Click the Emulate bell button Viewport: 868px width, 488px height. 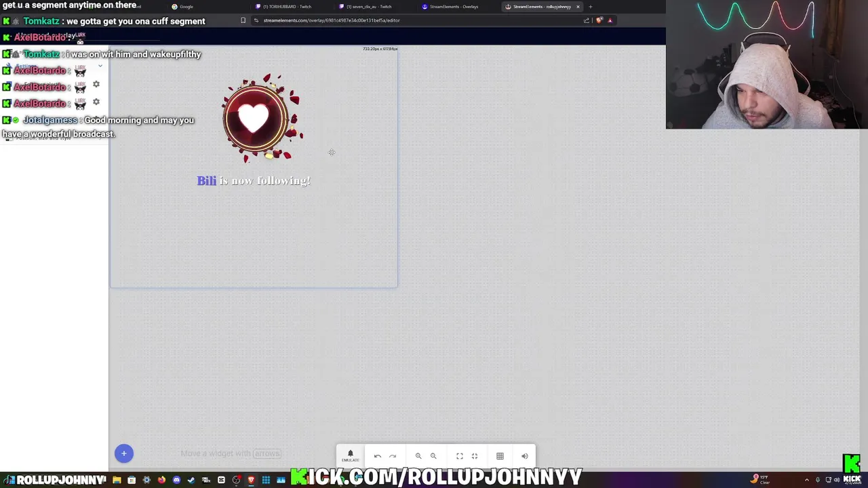pyautogui.click(x=351, y=455)
